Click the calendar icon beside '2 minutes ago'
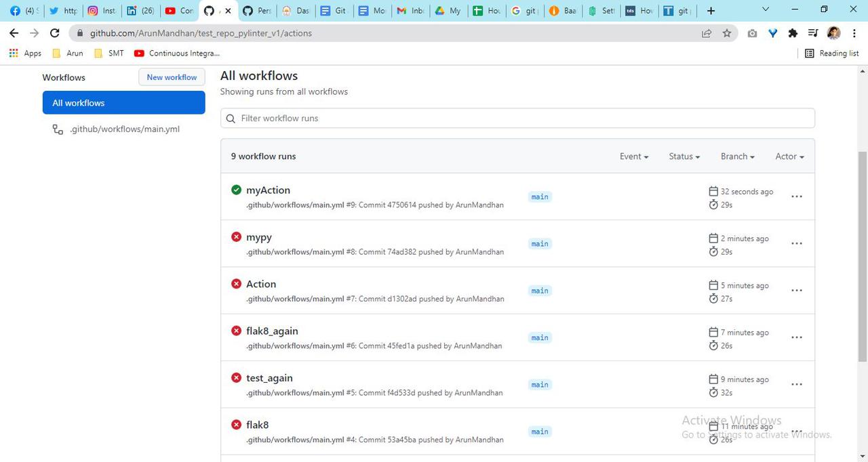The image size is (868, 462). [713, 238]
